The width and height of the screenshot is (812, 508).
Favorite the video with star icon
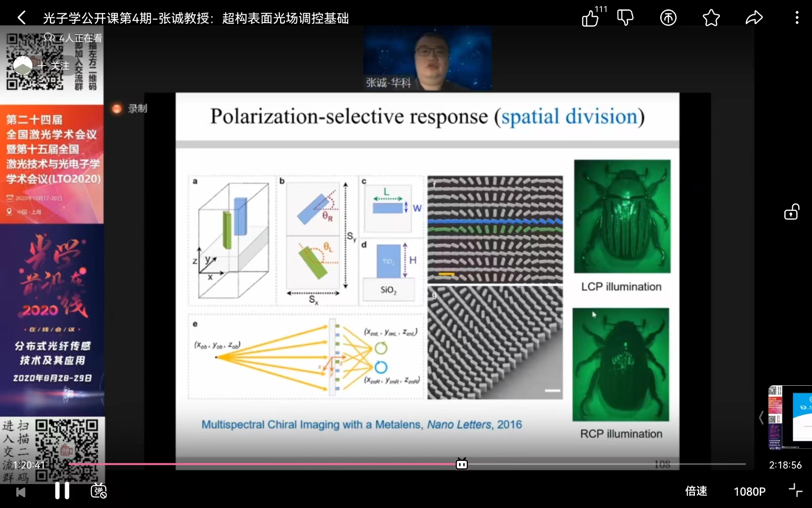tap(711, 18)
